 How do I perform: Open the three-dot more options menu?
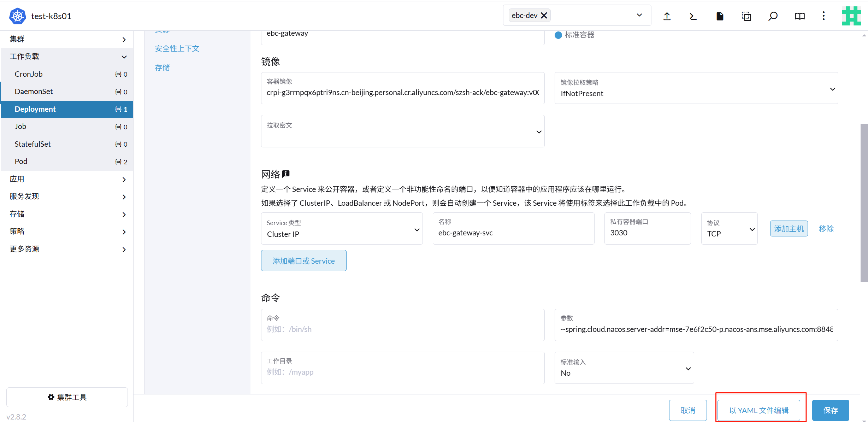823,16
